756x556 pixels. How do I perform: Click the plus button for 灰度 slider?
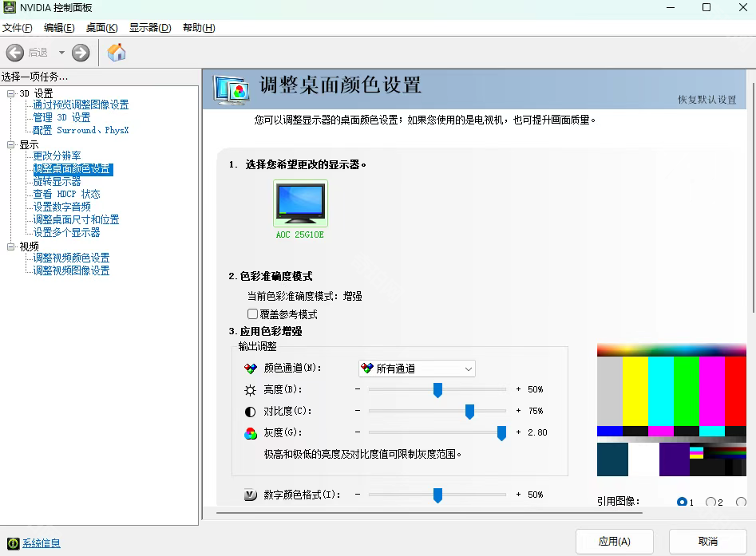(518, 432)
